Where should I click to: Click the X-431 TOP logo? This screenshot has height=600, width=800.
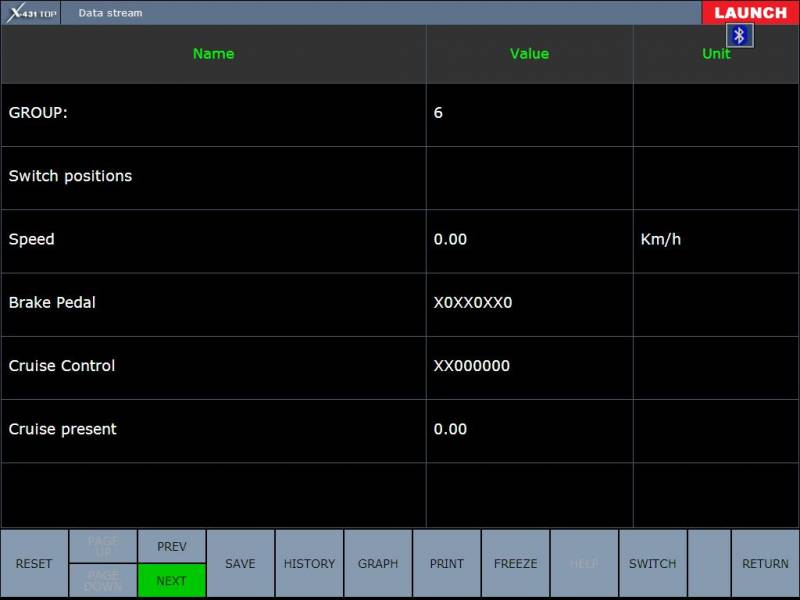click(32, 13)
